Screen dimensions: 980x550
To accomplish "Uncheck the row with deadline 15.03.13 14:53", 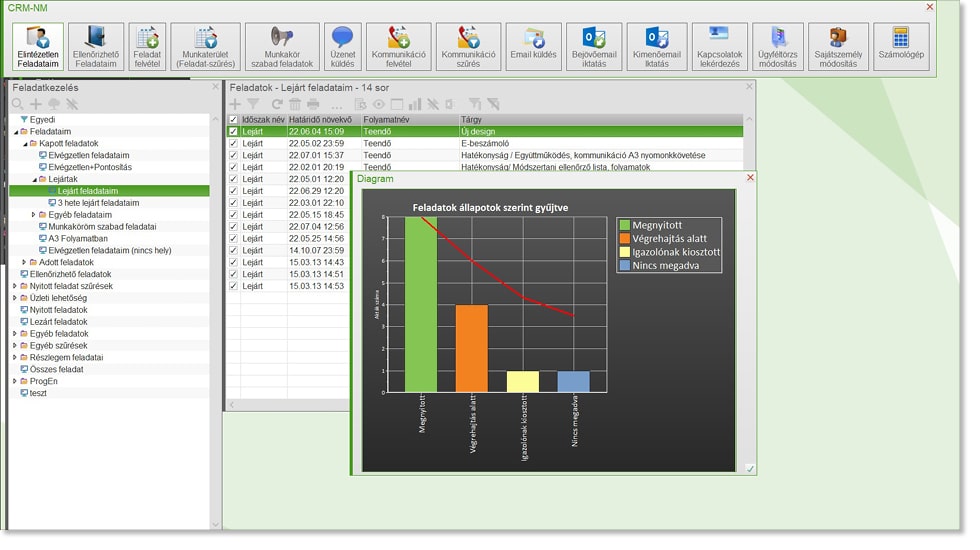I will coord(233,286).
